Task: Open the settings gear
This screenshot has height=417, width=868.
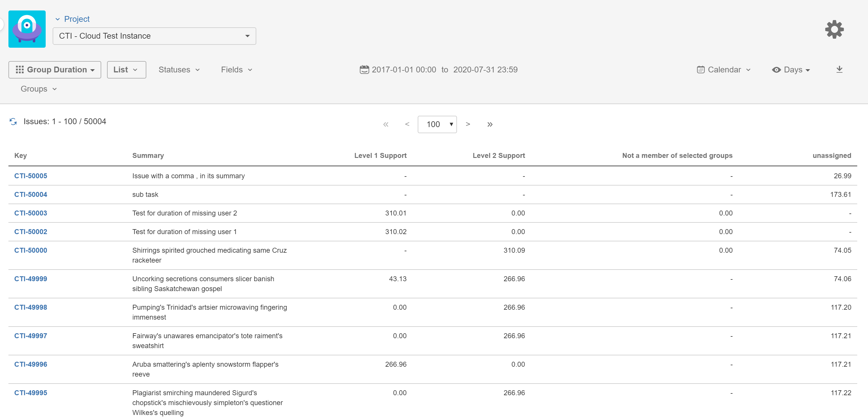Action: 834,29
